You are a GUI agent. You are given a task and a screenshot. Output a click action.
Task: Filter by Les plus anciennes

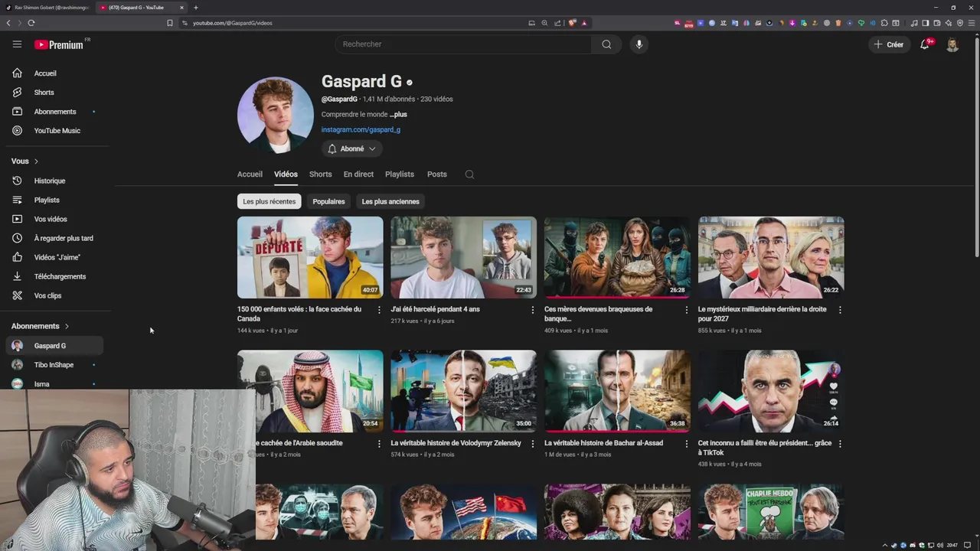[x=390, y=201]
